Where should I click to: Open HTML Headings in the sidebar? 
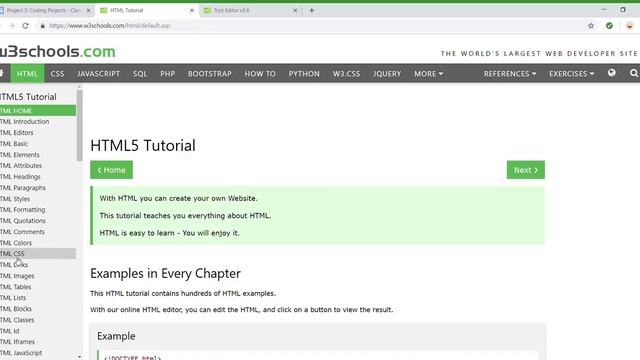(38, 177)
